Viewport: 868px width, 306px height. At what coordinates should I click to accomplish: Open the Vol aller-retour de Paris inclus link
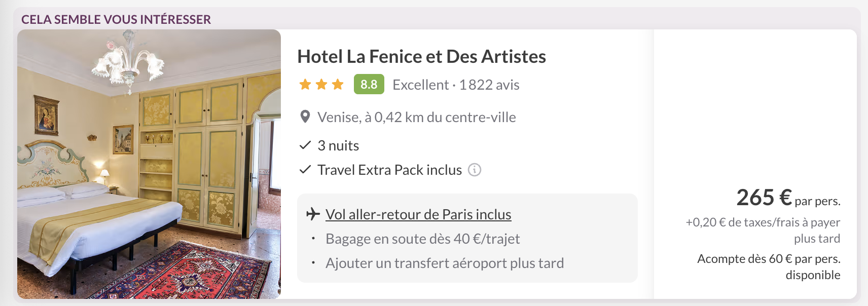coord(418,214)
